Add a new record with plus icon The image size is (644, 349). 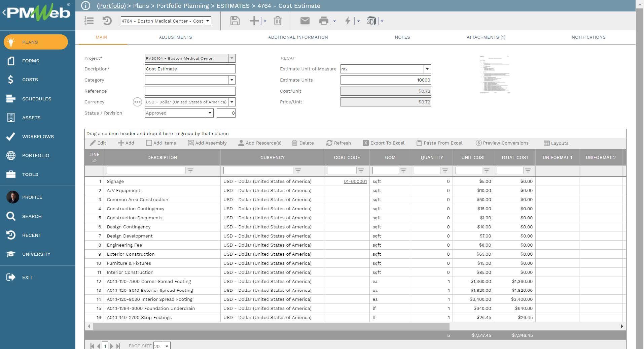(x=254, y=21)
